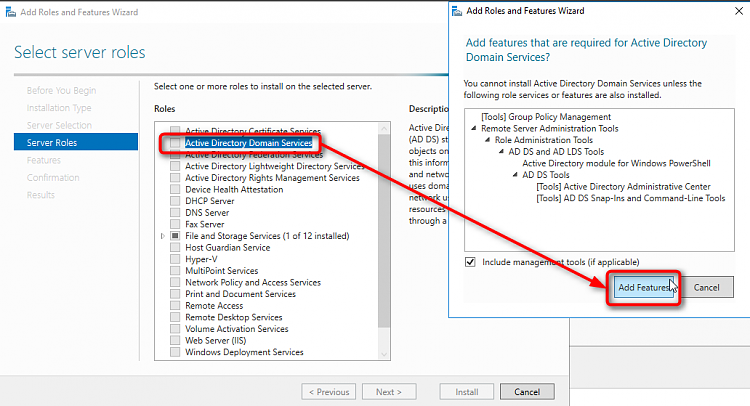
Task: Go to the Results step
Action: point(41,195)
